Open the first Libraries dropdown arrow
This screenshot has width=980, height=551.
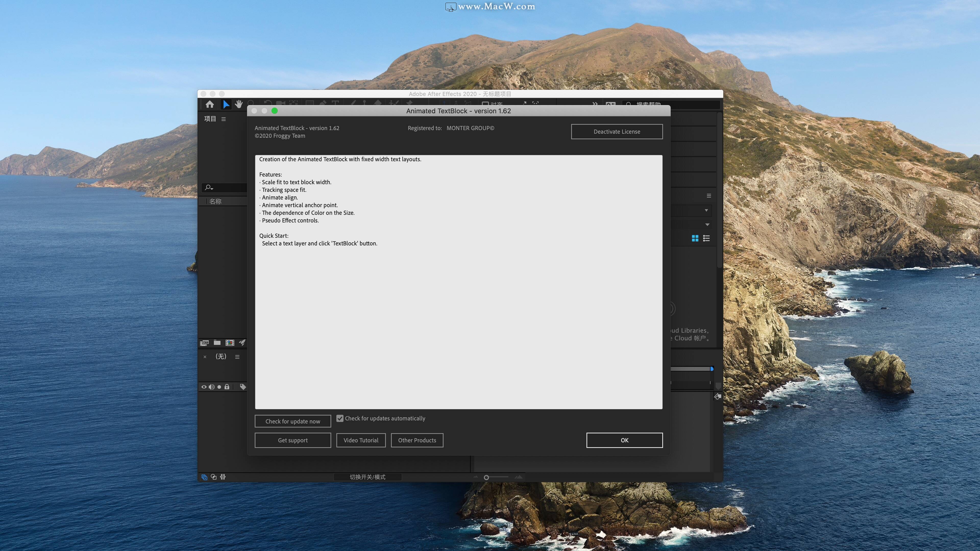pyautogui.click(x=706, y=210)
